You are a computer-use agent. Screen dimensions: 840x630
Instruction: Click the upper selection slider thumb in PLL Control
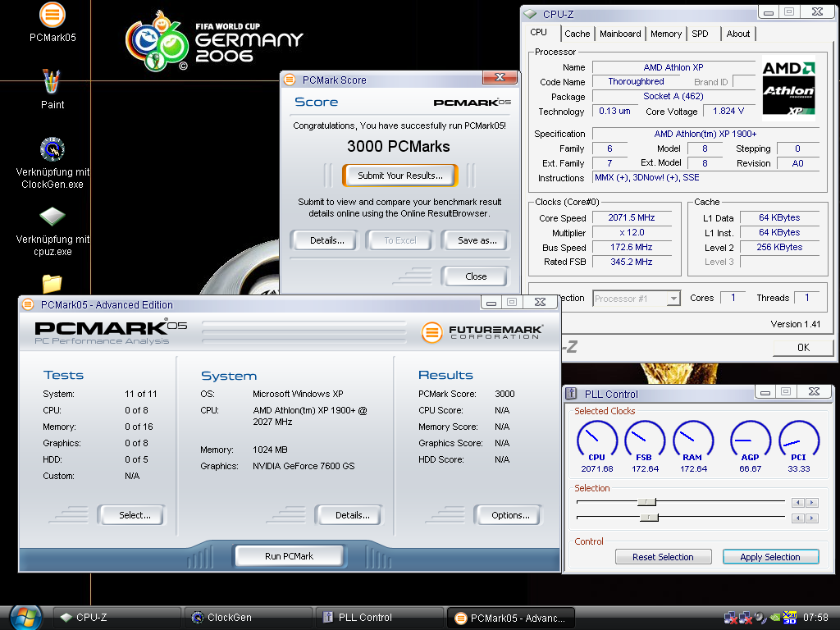pyautogui.click(x=647, y=502)
